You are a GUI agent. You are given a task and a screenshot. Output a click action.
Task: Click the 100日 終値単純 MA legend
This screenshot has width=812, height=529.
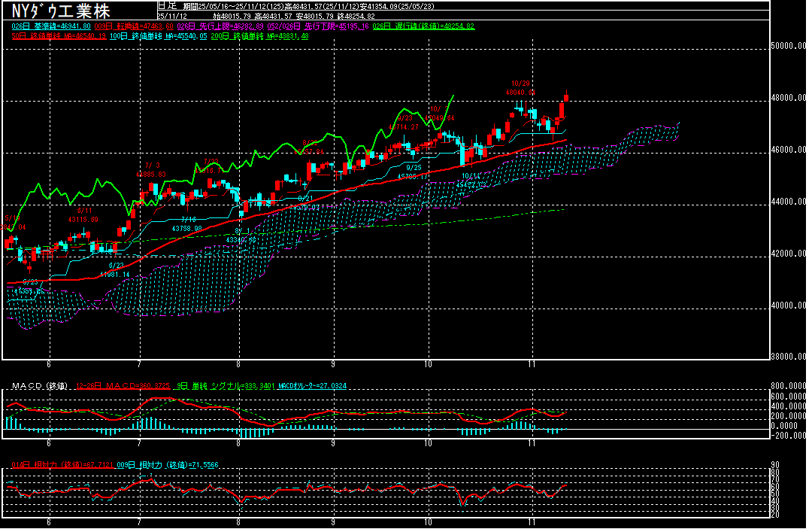pyautogui.click(x=158, y=35)
